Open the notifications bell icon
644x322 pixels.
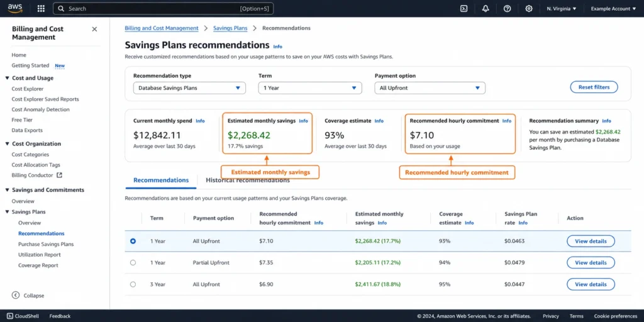pyautogui.click(x=486, y=9)
